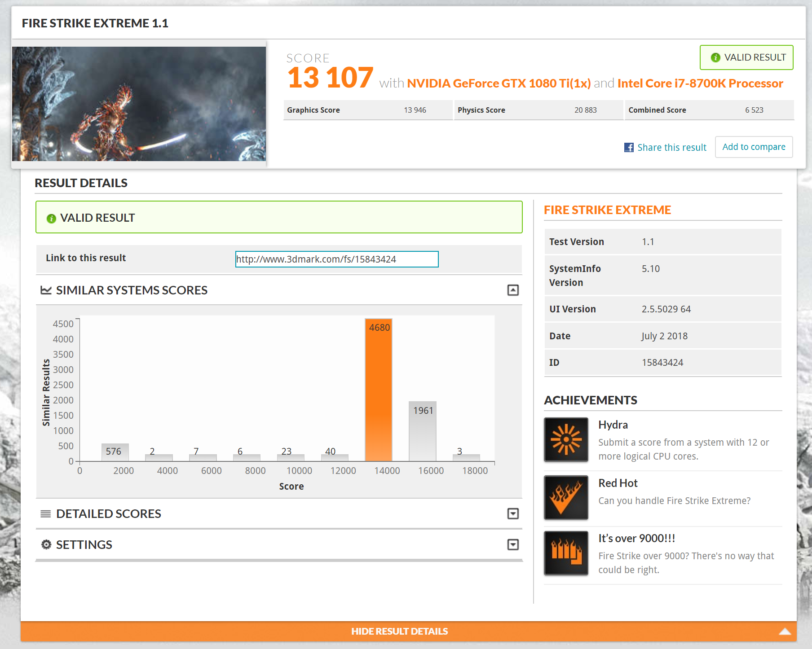Click the Red Hot achievement icon
The width and height of the screenshot is (812, 649).
pyautogui.click(x=566, y=497)
